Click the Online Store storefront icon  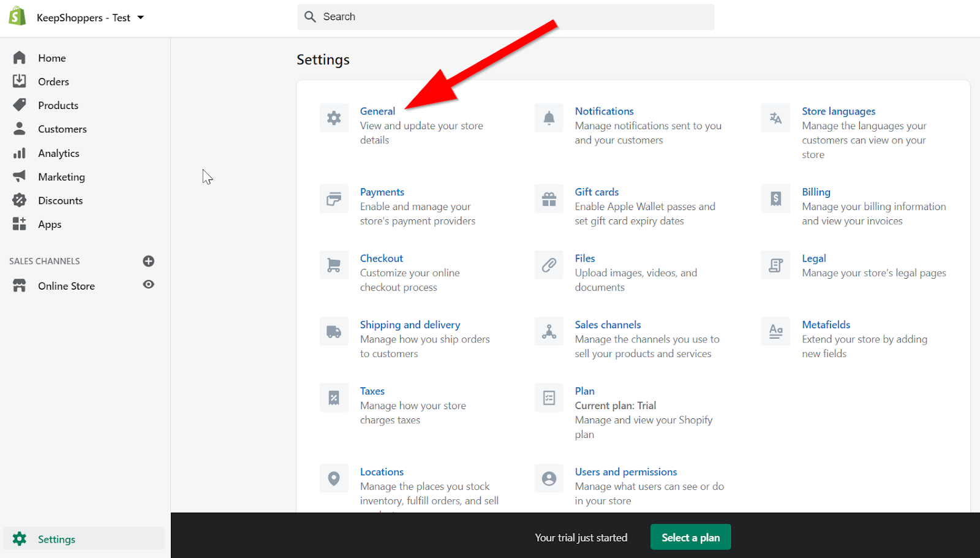[20, 285]
